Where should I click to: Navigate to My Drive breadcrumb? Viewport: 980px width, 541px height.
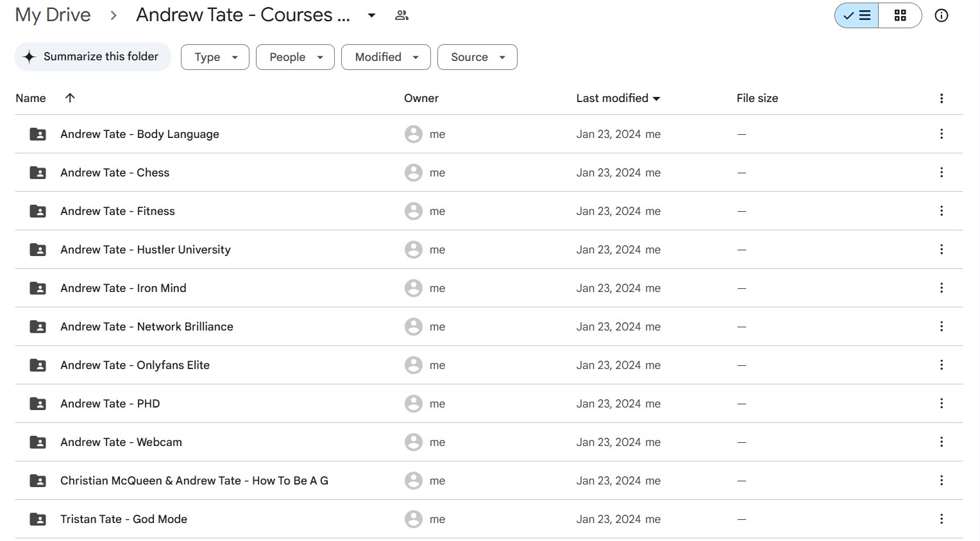[53, 15]
